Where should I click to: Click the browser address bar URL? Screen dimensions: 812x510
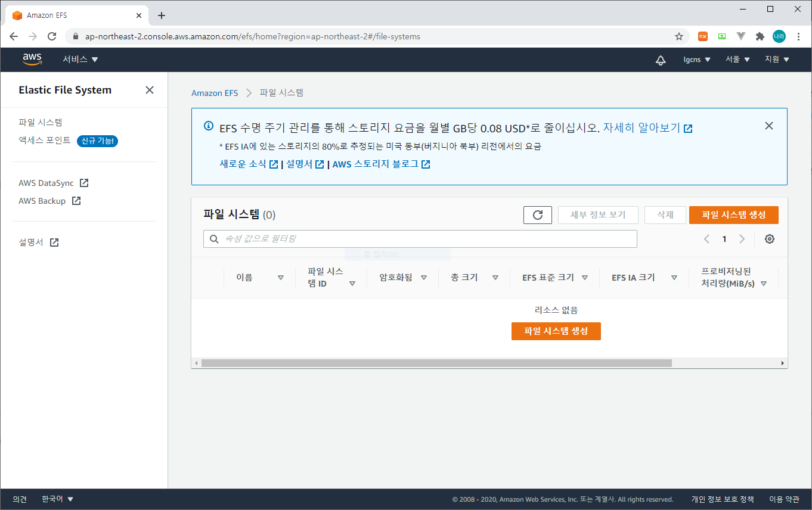point(253,36)
